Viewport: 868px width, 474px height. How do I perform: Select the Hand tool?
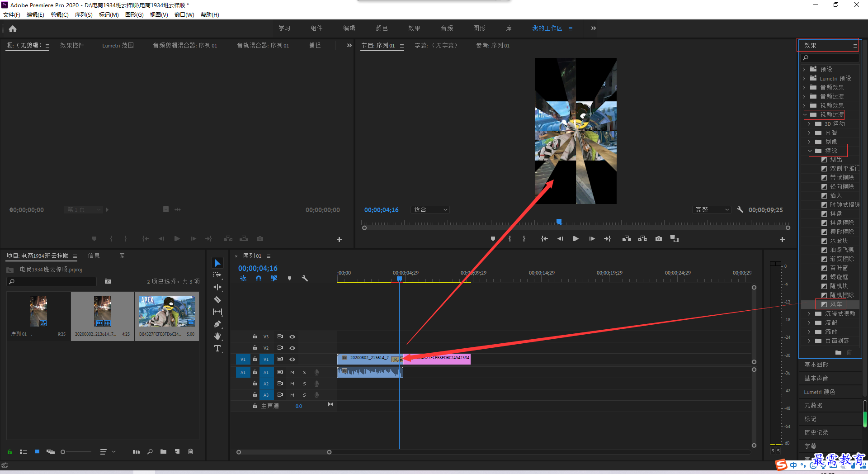click(x=217, y=336)
